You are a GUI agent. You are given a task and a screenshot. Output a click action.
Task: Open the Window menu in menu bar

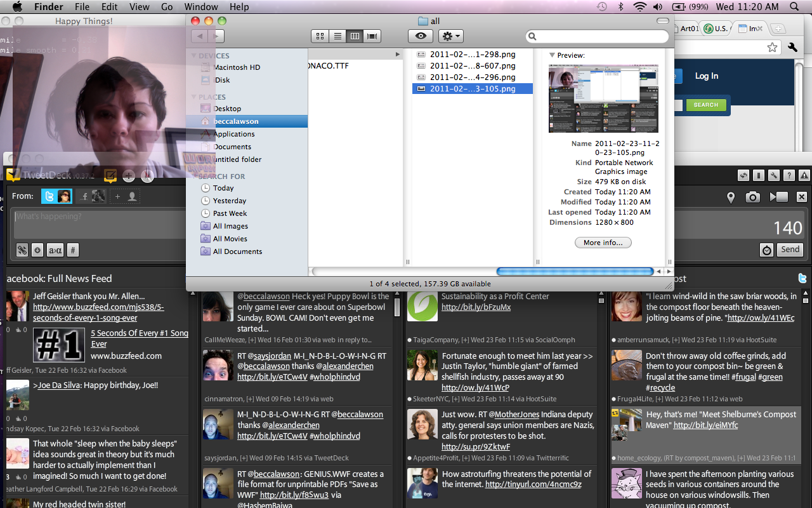(x=200, y=7)
